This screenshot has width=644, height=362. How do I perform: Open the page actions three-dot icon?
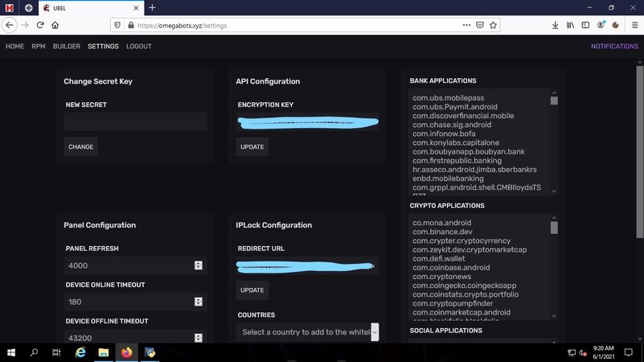(x=466, y=25)
